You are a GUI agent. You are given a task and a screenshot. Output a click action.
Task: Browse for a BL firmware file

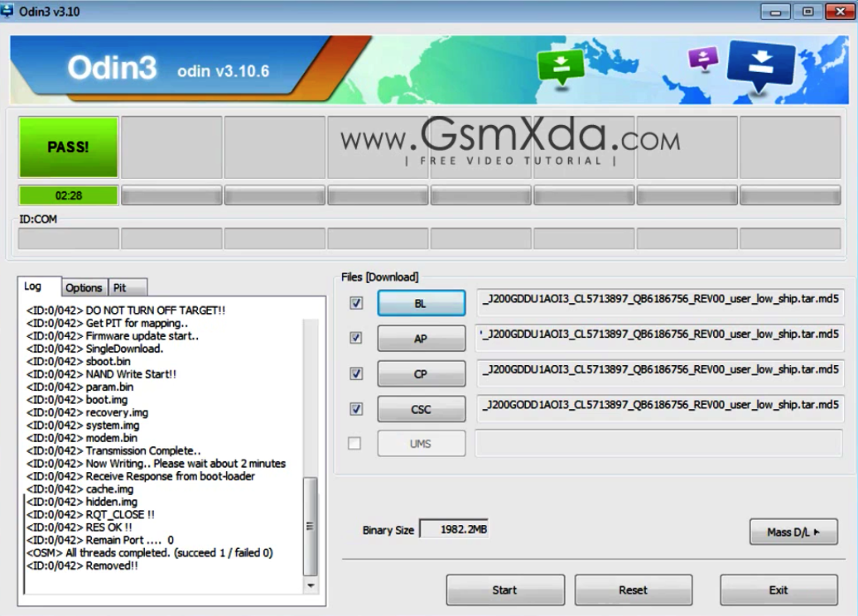click(421, 303)
